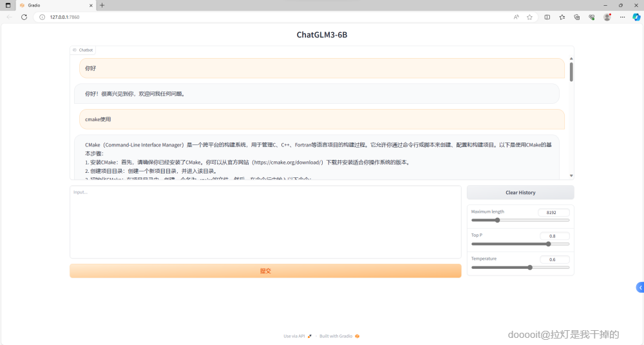644x345 pixels.
Task: Click the chatbot scroll up arrow
Action: pos(571,59)
